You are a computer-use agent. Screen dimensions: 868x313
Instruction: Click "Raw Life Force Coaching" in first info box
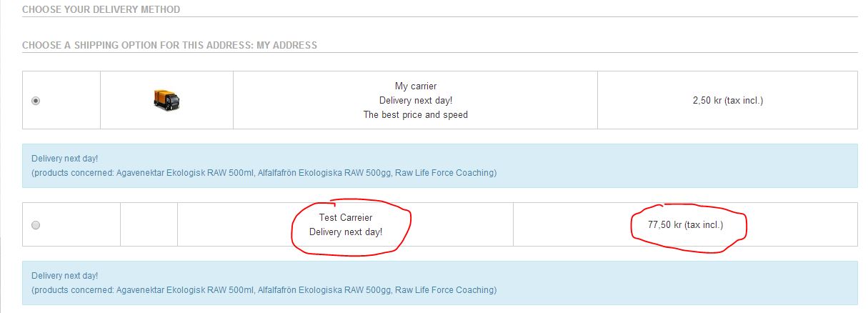point(445,173)
